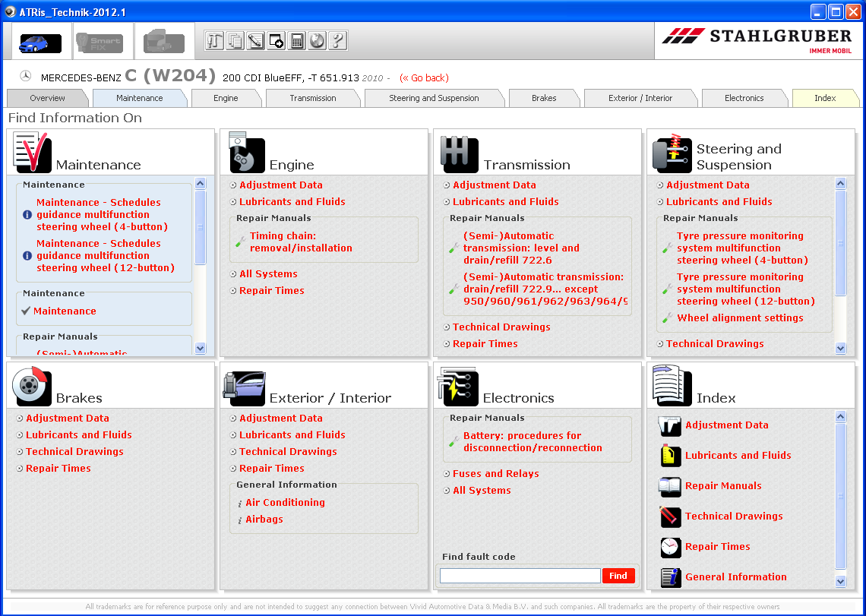
Task: Open Battery disconnection/reconnection procedures link
Action: click(533, 442)
